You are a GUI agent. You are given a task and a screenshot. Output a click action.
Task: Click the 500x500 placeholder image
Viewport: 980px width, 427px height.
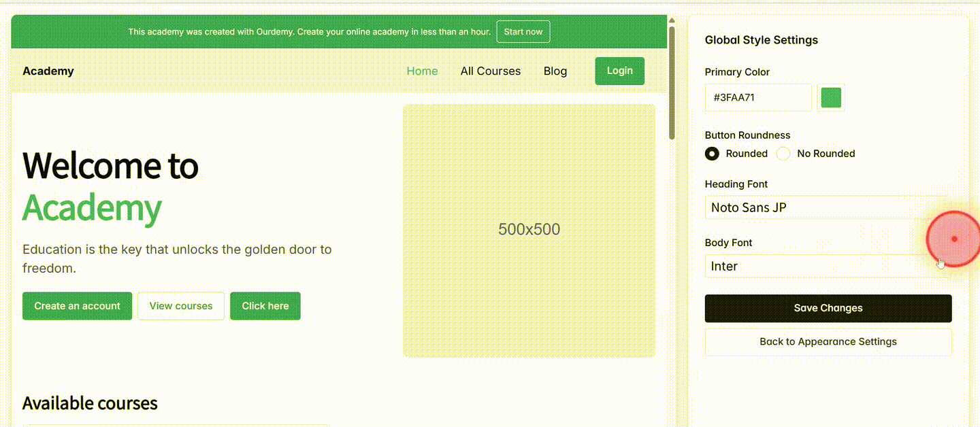tap(529, 230)
